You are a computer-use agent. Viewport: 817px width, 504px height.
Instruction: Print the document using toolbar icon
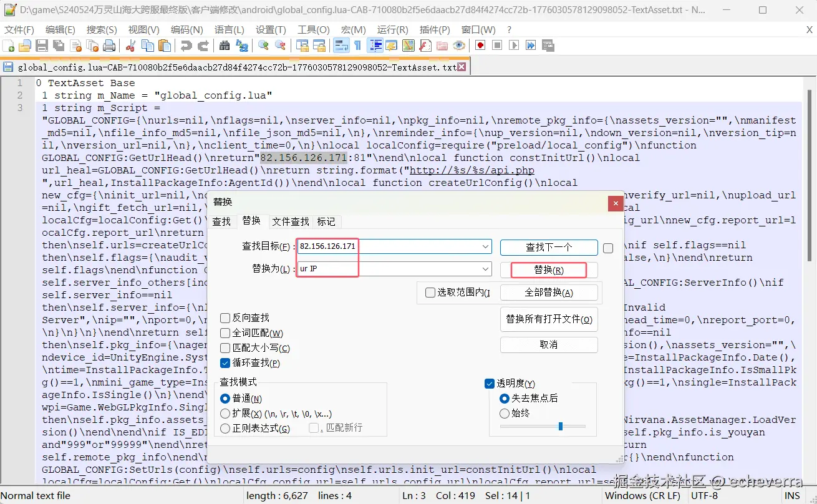(x=109, y=46)
